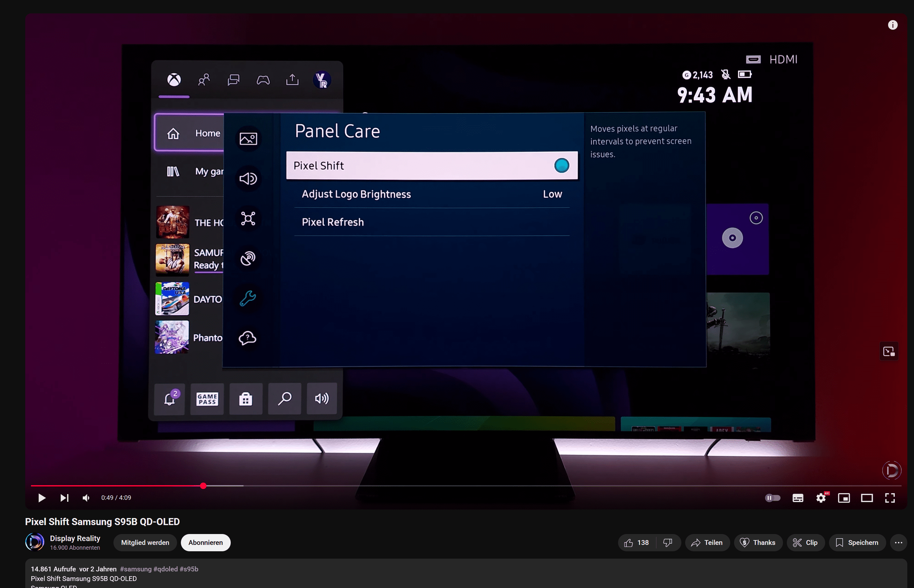Open the share capture tab in guide
Image resolution: width=914 pixels, height=588 pixels.
(x=292, y=80)
